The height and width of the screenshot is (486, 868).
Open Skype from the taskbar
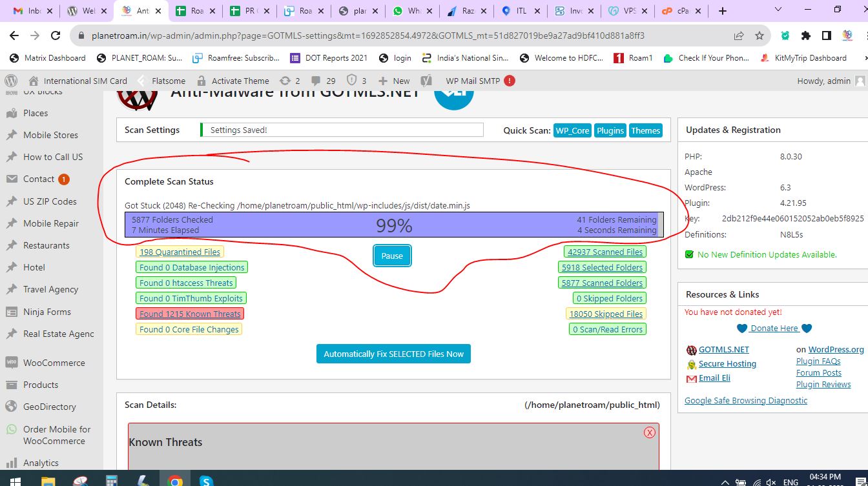point(206,481)
